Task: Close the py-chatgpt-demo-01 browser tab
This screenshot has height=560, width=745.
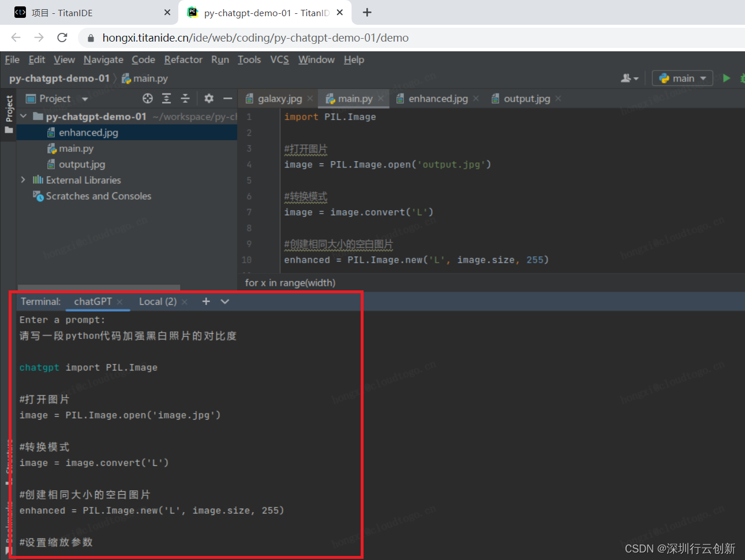Action: click(x=340, y=12)
